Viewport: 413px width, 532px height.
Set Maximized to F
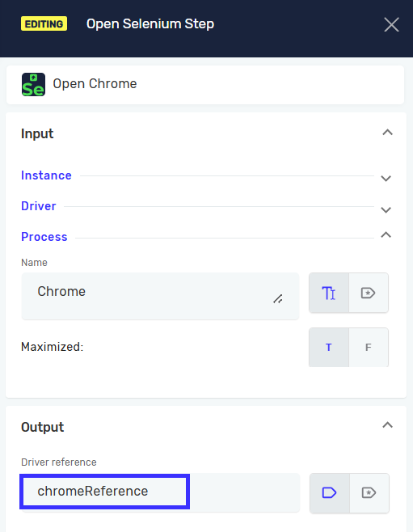click(369, 347)
